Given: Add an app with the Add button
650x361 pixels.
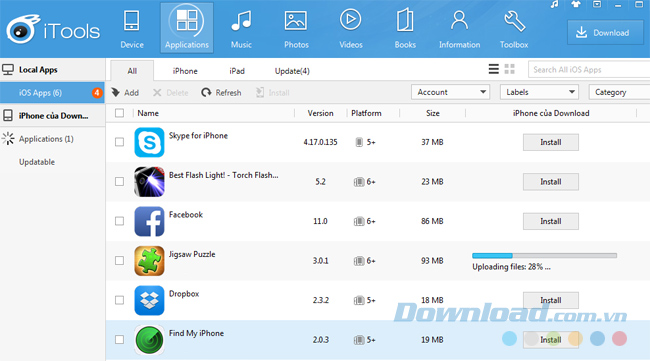Looking at the screenshot, I should [x=125, y=93].
